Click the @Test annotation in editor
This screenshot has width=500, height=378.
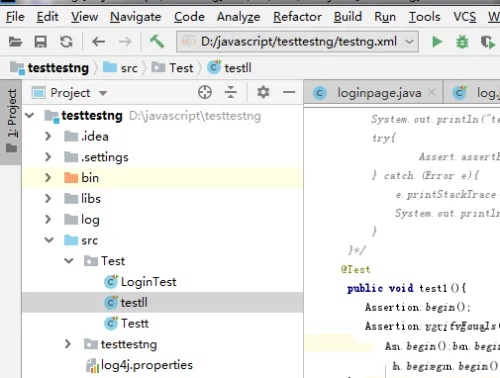tap(356, 269)
